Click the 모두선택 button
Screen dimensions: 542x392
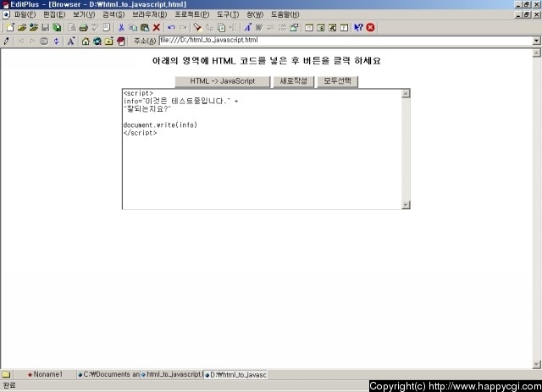click(x=337, y=81)
